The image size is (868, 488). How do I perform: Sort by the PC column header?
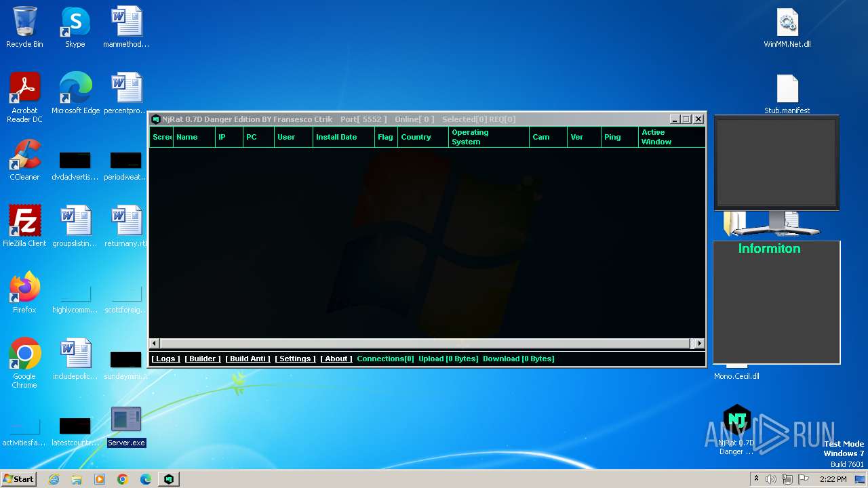tap(258, 137)
